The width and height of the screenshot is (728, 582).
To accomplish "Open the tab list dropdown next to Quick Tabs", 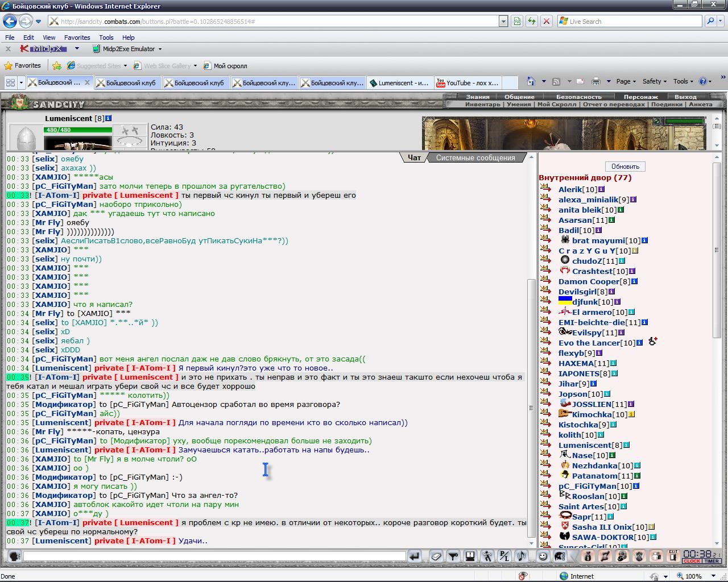I will tap(21, 82).
